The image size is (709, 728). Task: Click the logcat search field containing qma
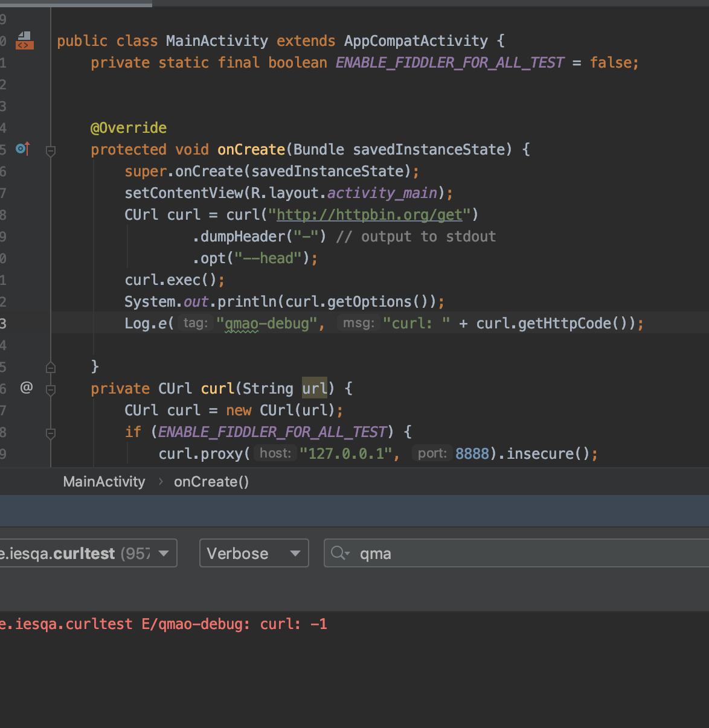click(x=516, y=553)
